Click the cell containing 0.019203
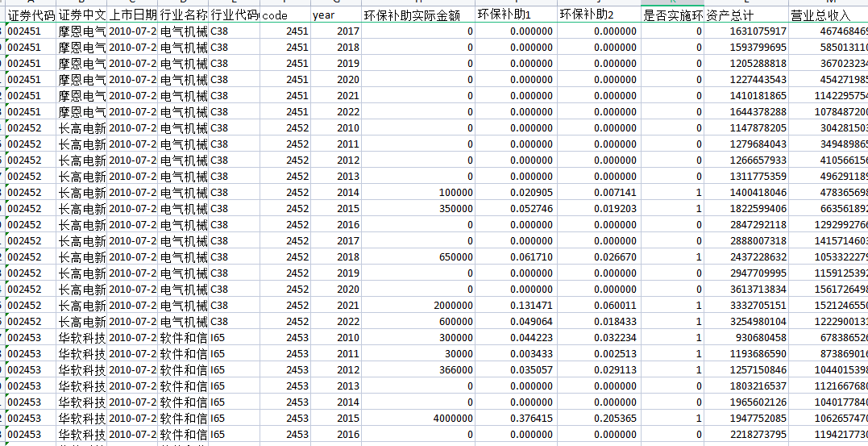Viewport: 868px width, 446px height. [x=600, y=208]
